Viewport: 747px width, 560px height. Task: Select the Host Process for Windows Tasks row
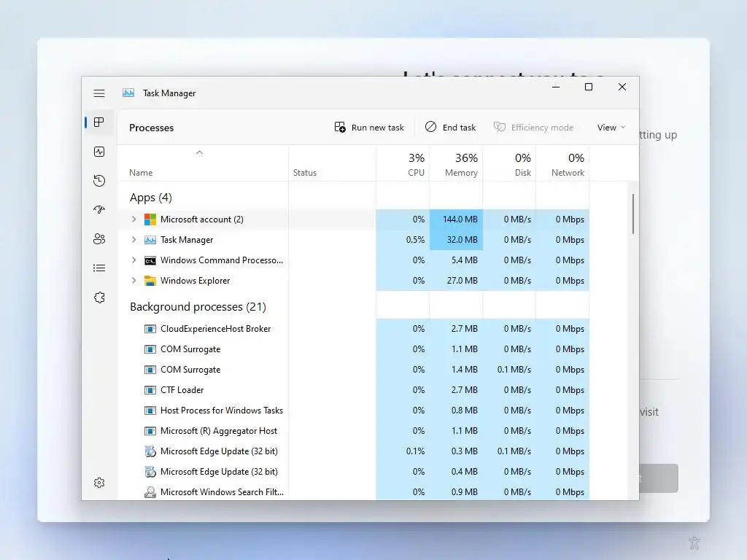354,411
